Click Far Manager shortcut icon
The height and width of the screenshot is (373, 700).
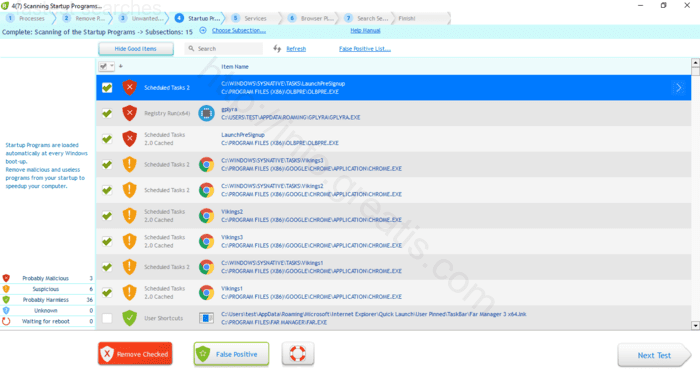click(206, 318)
